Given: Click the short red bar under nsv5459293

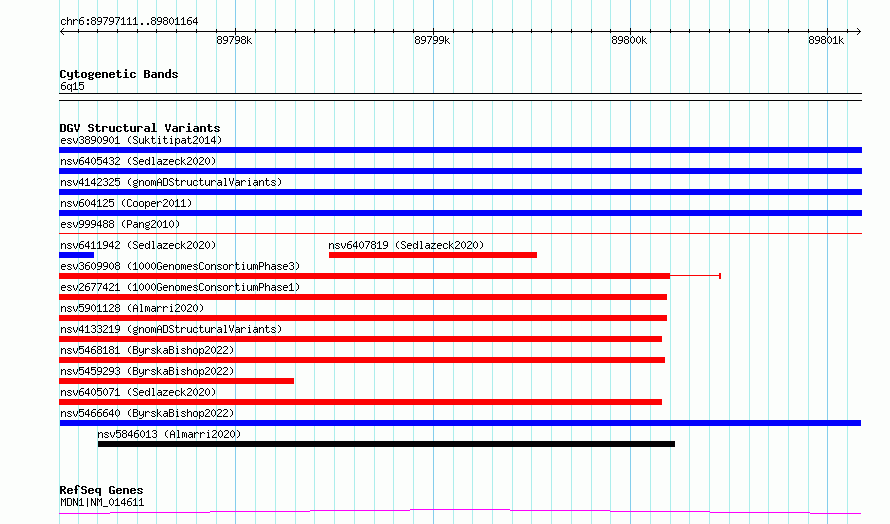Looking at the screenshot, I should (177, 381).
